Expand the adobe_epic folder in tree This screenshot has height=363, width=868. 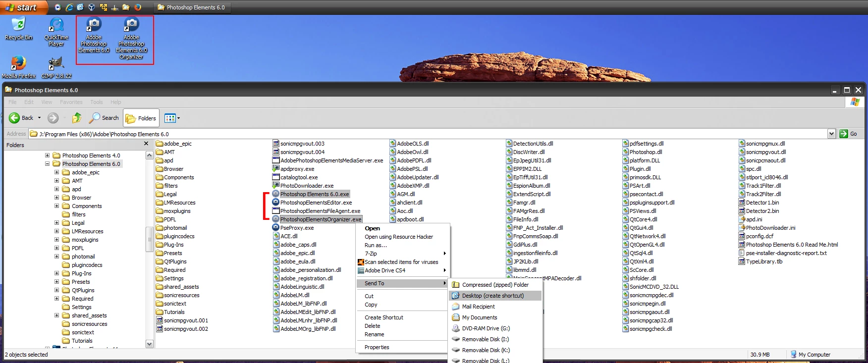pyautogui.click(x=56, y=172)
